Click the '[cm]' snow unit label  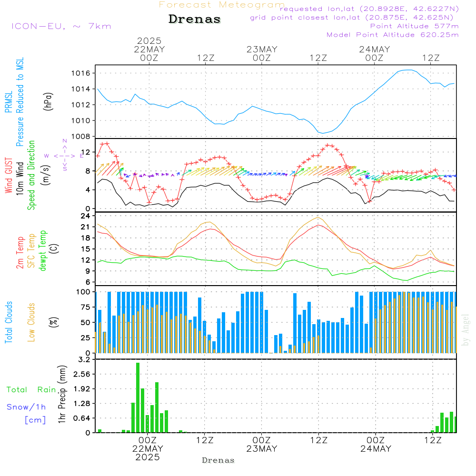pos(35,420)
